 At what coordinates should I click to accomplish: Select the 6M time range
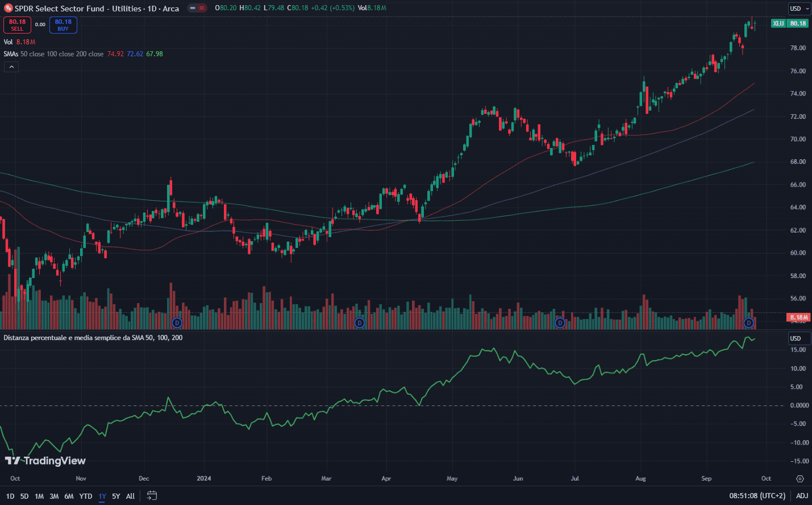pyautogui.click(x=69, y=496)
